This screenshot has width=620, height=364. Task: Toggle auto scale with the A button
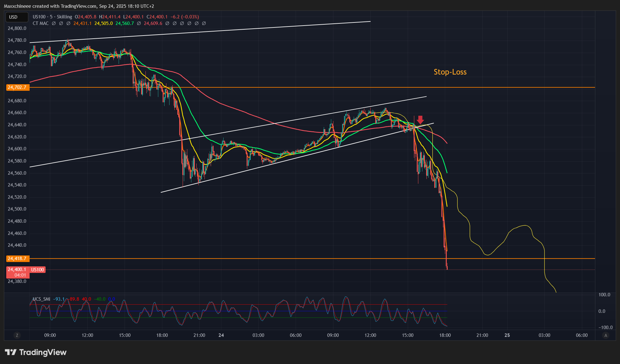click(606, 335)
